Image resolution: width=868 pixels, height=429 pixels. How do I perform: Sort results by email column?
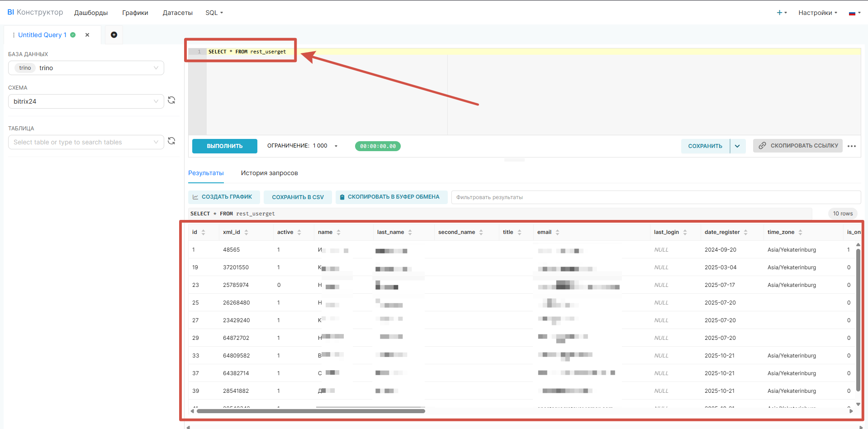(x=557, y=232)
